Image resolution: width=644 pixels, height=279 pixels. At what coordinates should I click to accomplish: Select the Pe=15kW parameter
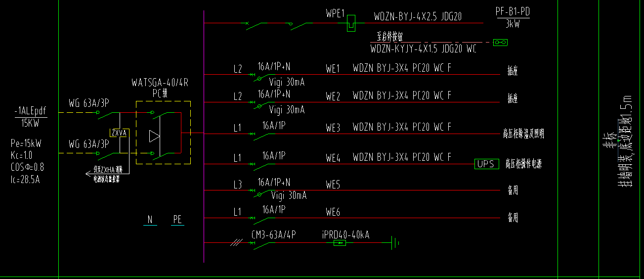pos(26,144)
